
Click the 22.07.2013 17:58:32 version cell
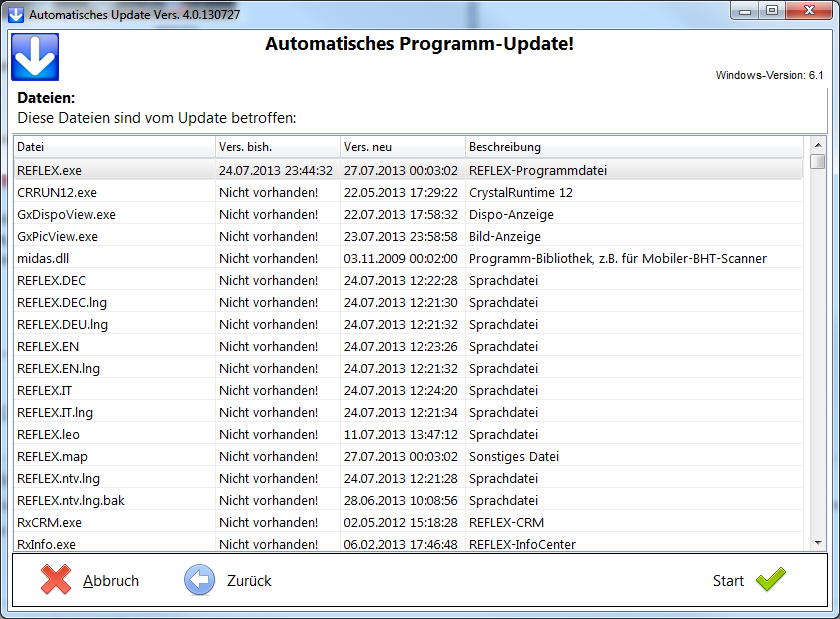click(401, 214)
